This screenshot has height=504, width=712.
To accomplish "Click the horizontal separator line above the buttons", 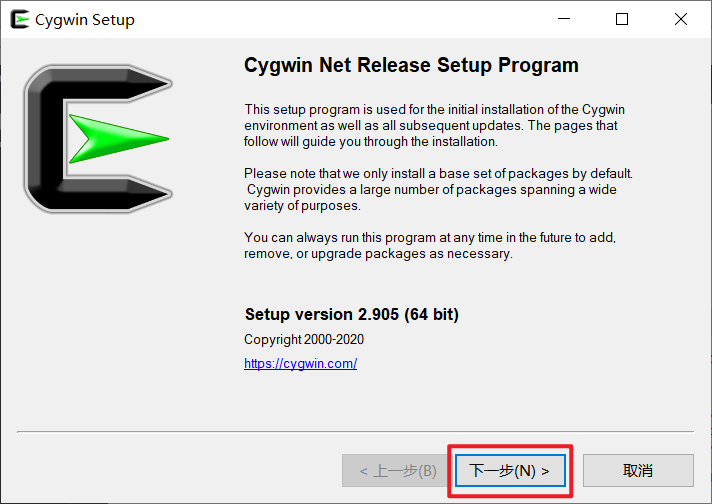I will click(356, 432).
